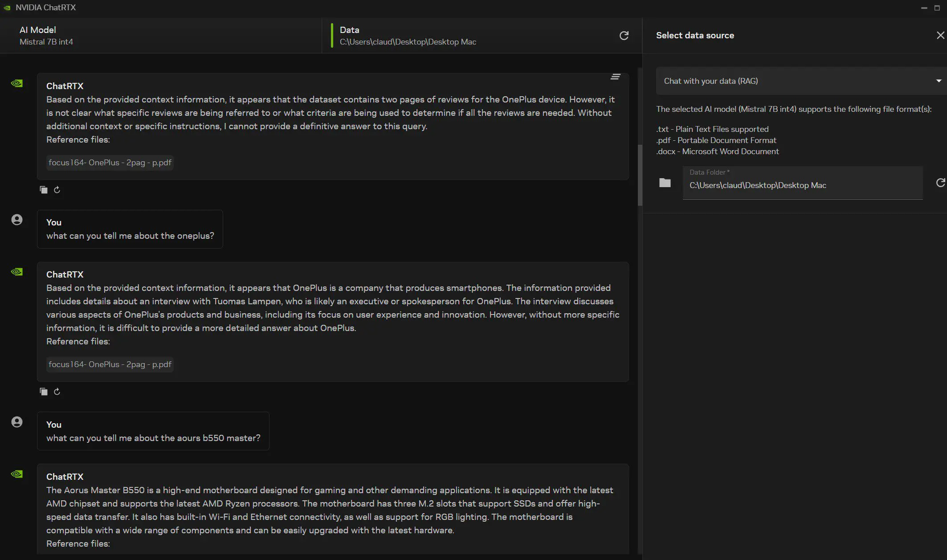Click the Data Folder path input field

pyautogui.click(x=803, y=183)
